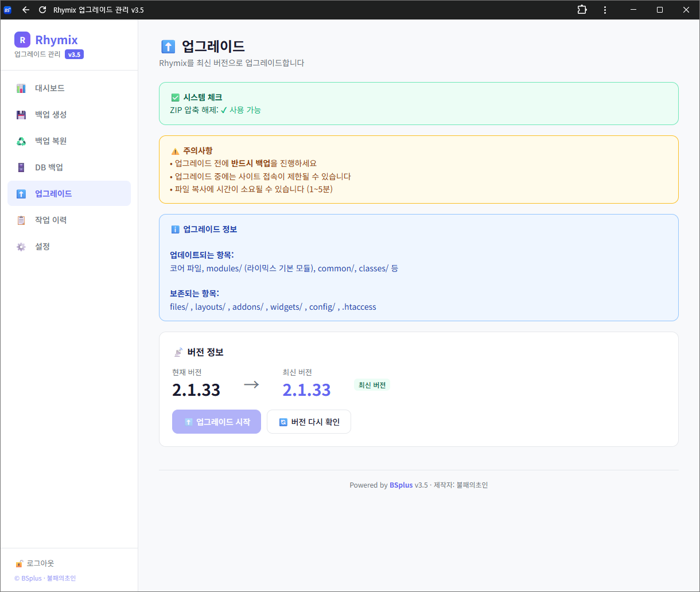700x592 pixels.
Task: Click the warning triangle icon in 주의사항
Action: coord(175,151)
